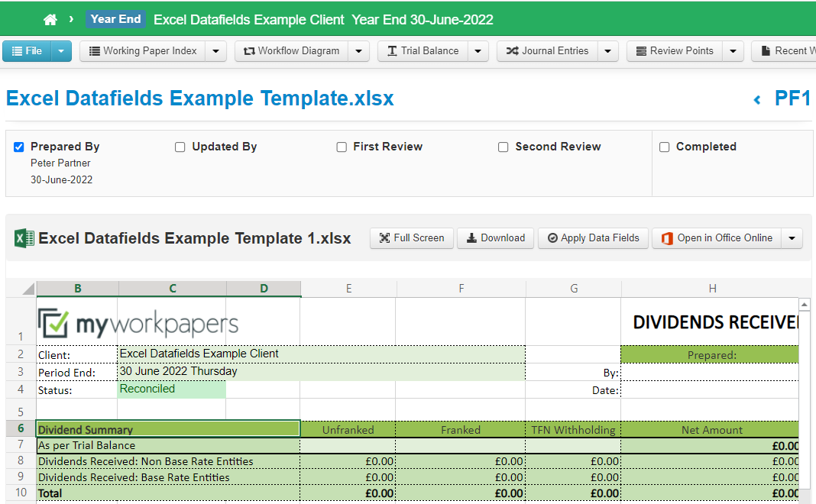This screenshot has height=504, width=816.
Task: Select the 'TFN Withholding' header cell
Action: (x=573, y=430)
